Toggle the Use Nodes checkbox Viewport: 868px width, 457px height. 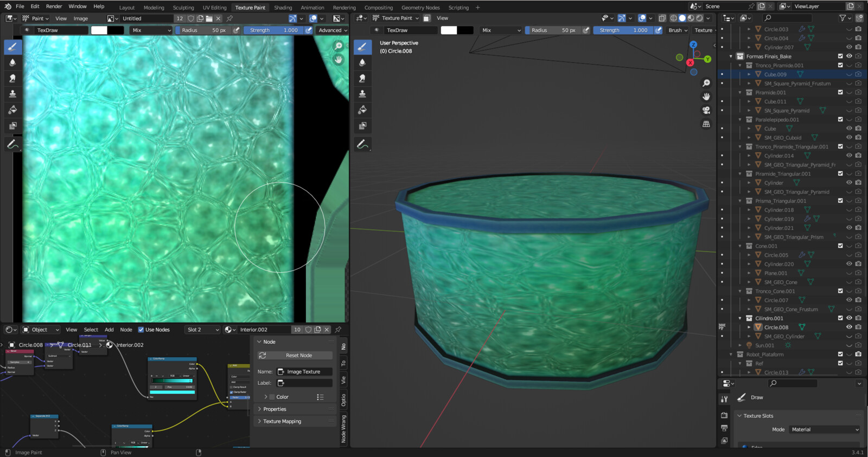(141, 330)
